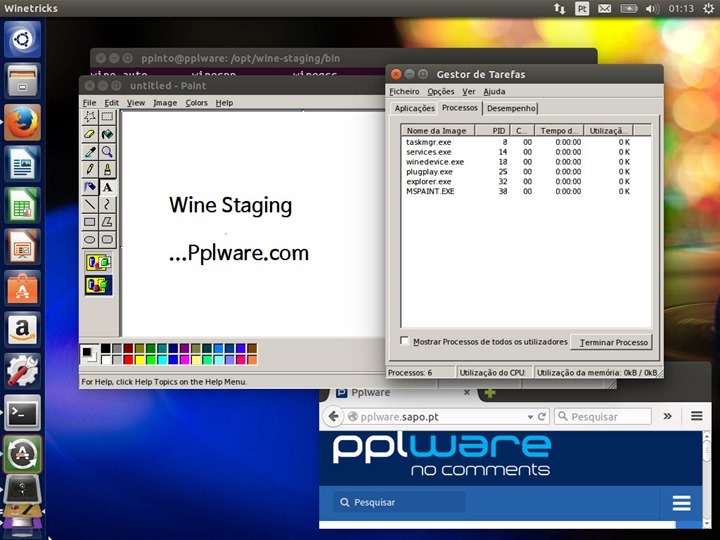Pick the bright red swatch in Paint palette

click(x=128, y=360)
